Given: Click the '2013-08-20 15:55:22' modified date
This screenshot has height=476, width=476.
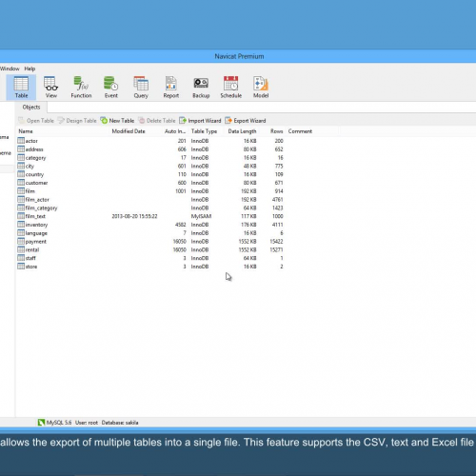Looking at the screenshot, I should pyautogui.click(x=134, y=216).
